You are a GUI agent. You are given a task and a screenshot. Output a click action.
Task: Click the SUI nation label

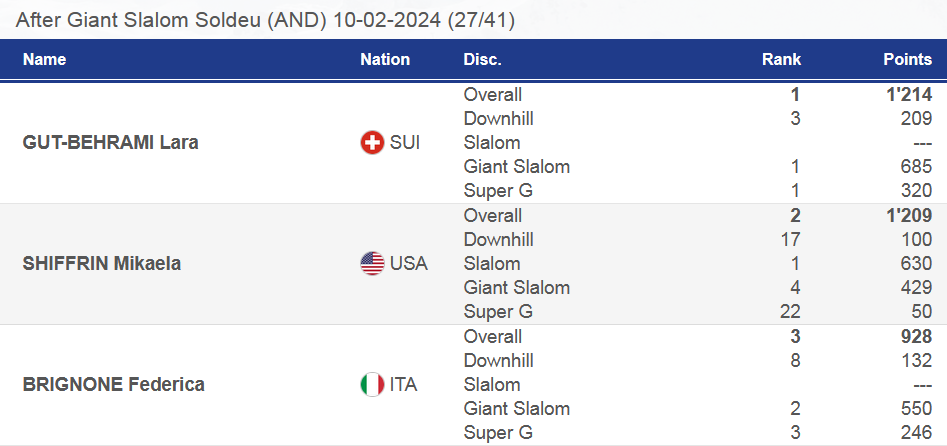click(x=405, y=143)
